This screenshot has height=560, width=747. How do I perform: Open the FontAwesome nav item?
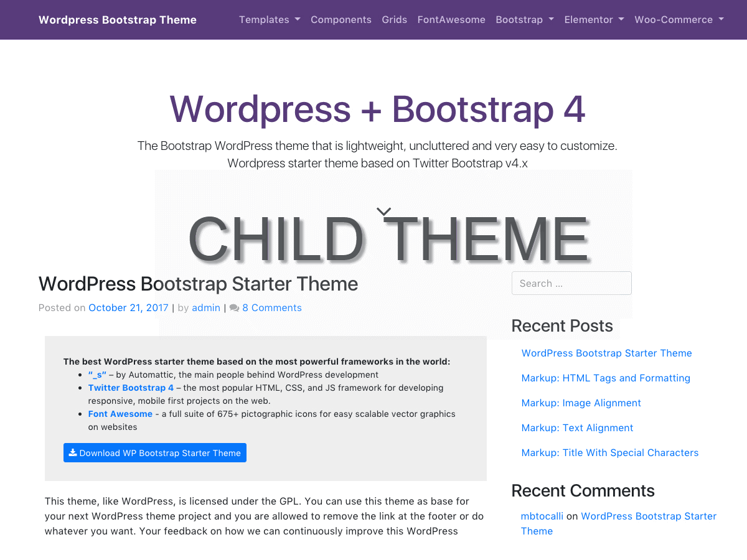click(451, 19)
